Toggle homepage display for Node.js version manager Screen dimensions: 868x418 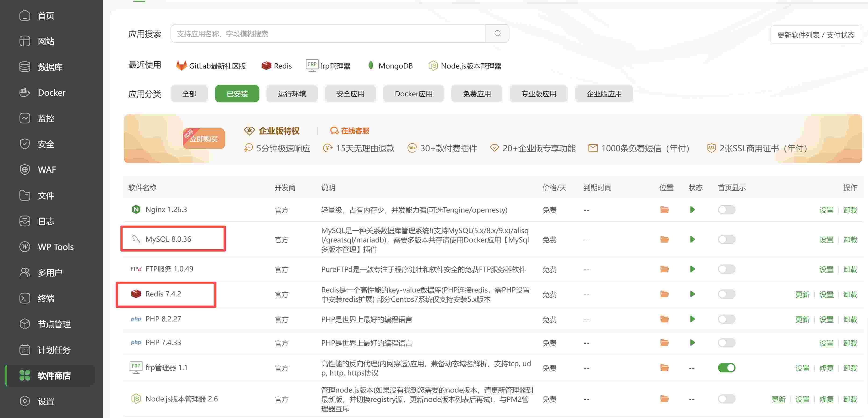click(726, 399)
